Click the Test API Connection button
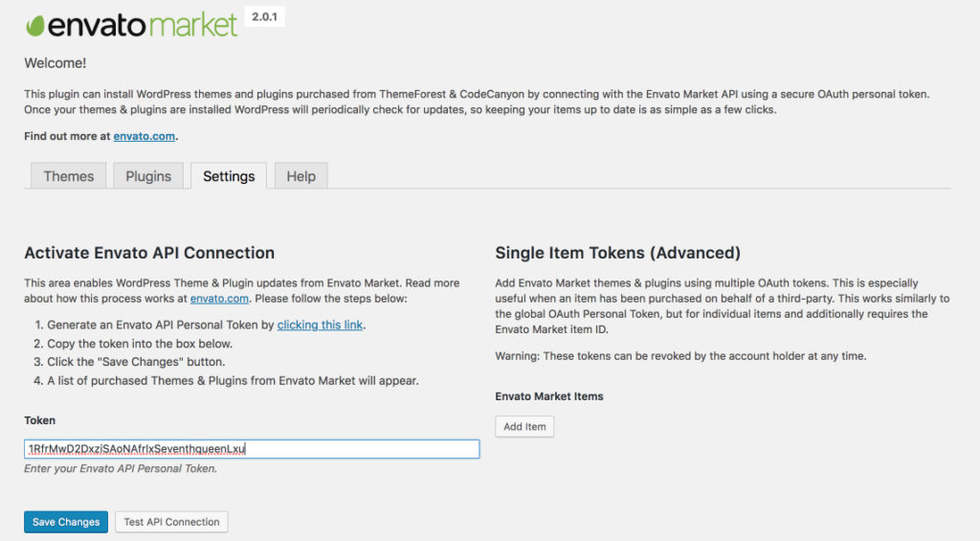This screenshot has height=541, width=980. (171, 522)
